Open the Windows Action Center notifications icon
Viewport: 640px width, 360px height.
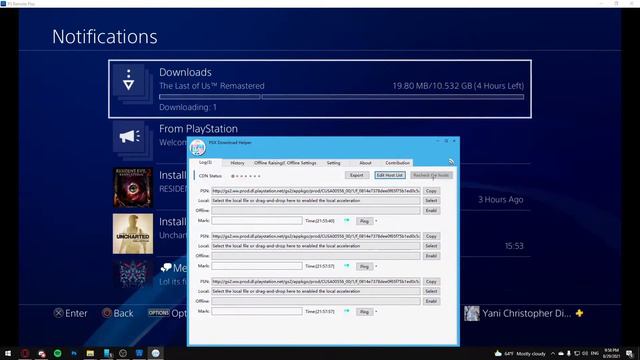[629, 353]
